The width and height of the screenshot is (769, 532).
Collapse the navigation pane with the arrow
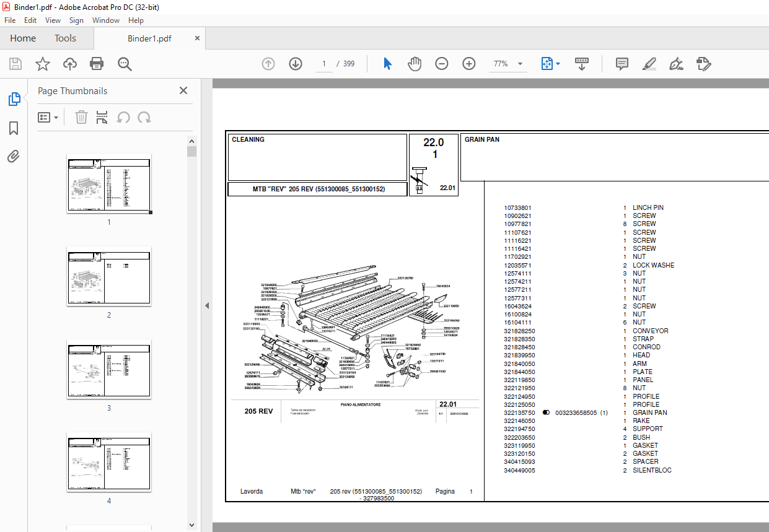click(x=207, y=305)
